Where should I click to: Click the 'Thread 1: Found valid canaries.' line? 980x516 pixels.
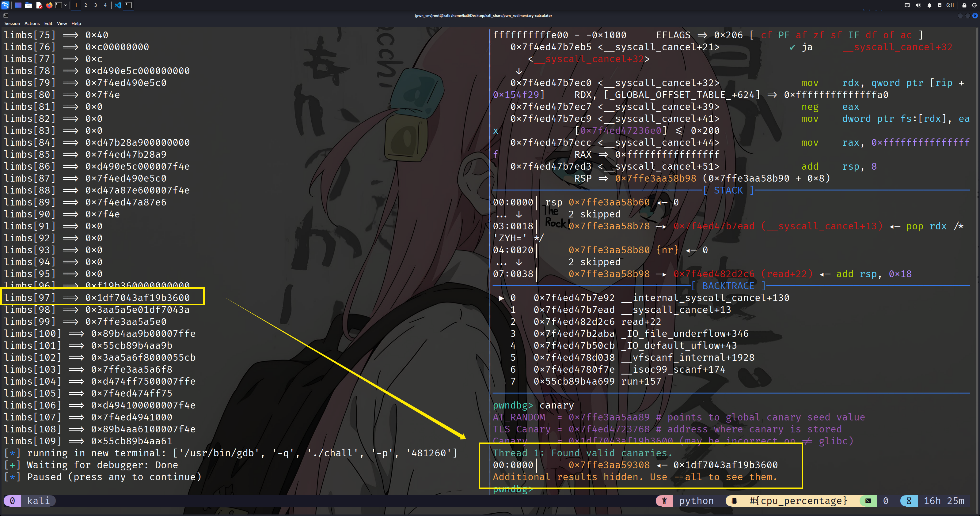(583, 453)
